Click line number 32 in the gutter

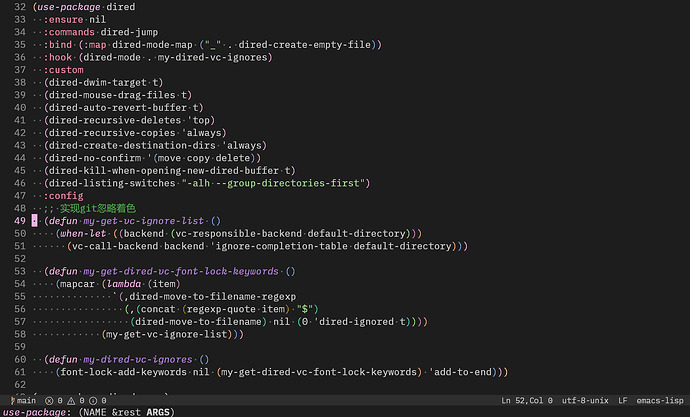[x=20, y=7]
